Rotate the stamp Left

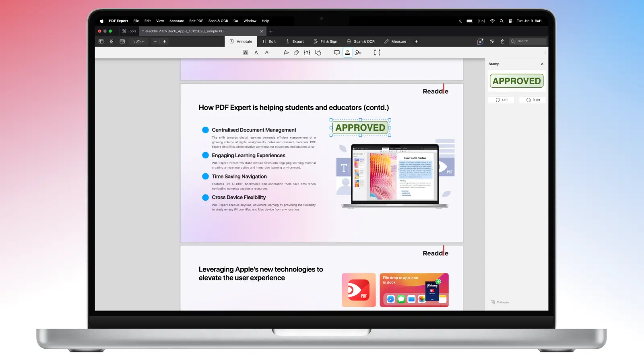pyautogui.click(x=501, y=100)
